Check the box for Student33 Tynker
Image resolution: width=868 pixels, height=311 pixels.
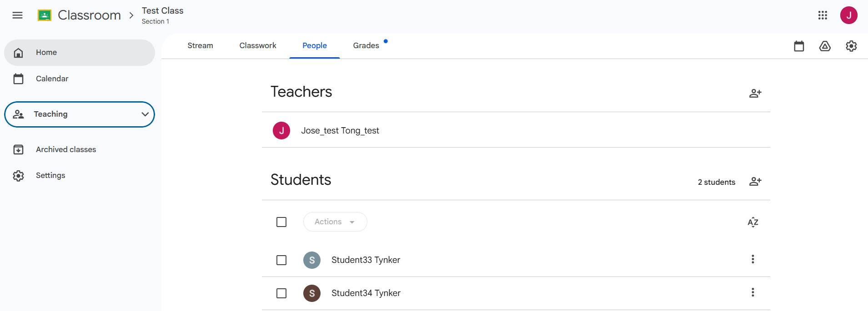281,260
